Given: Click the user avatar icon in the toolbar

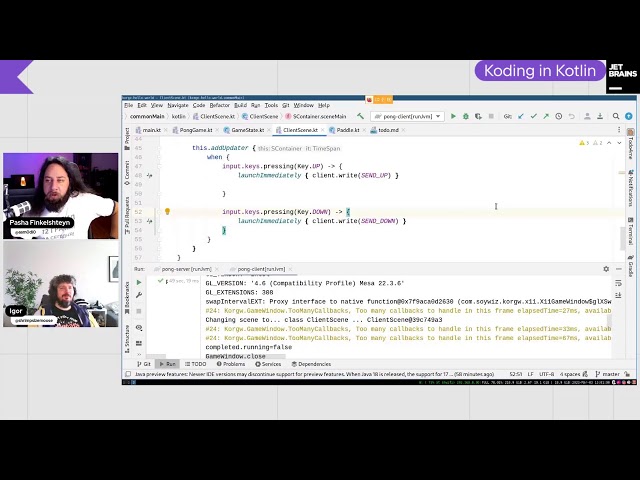Looking at the screenshot, I should click(x=587, y=116).
